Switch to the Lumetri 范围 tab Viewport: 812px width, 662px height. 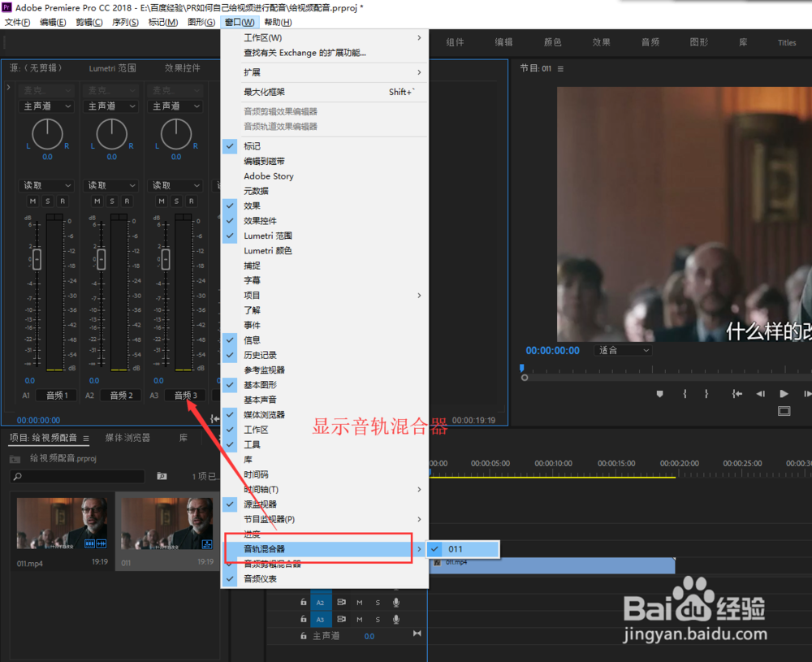[112, 68]
